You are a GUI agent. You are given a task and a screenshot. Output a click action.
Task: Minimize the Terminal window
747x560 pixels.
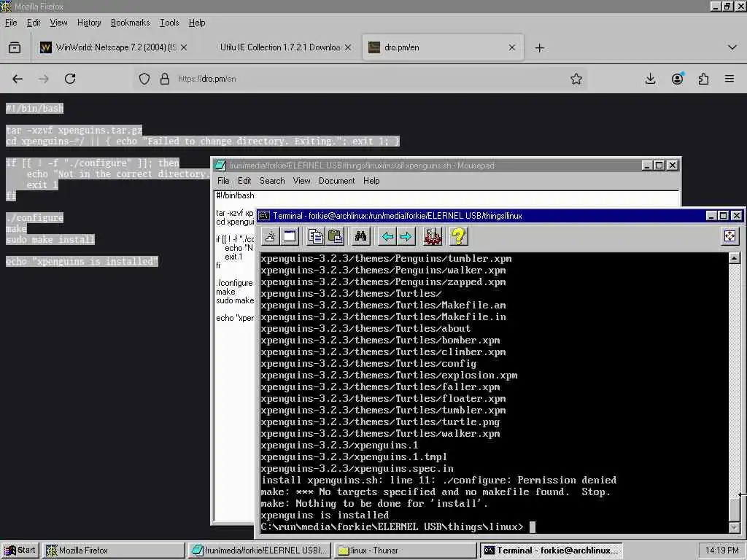click(711, 216)
